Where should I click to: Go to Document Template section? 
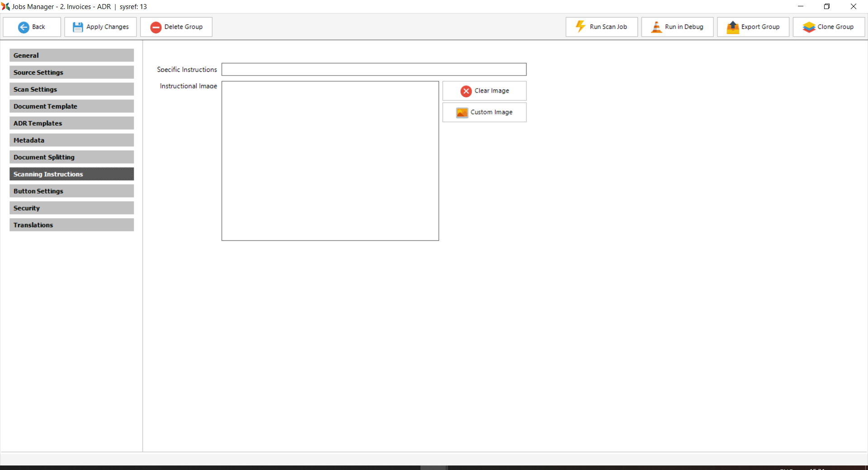(71, 106)
